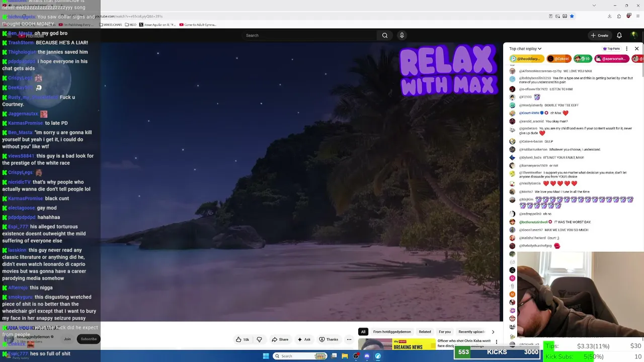
Task: Click the Windows taskbar search box
Action: tap(300, 356)
